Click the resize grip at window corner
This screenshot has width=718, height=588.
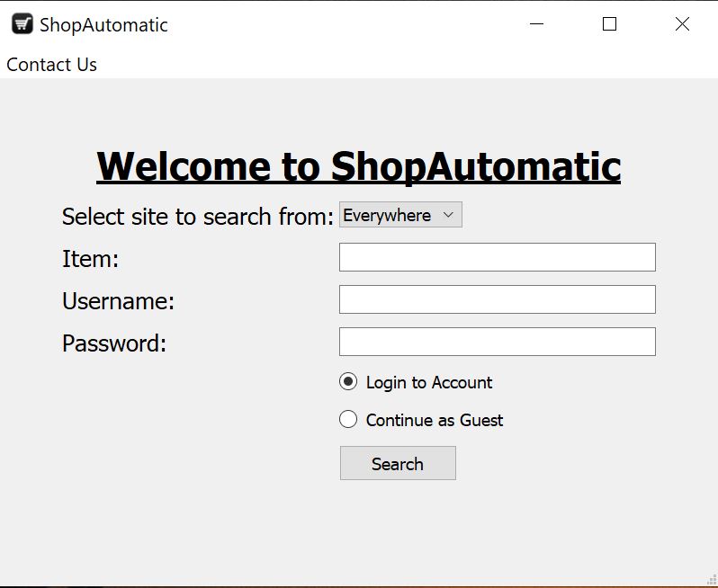712,581
